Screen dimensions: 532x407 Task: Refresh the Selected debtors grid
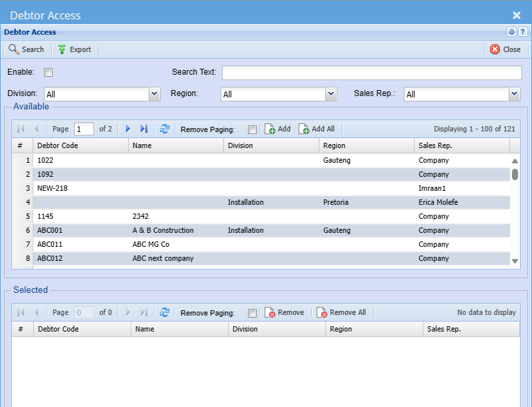[x=165, y=312]
